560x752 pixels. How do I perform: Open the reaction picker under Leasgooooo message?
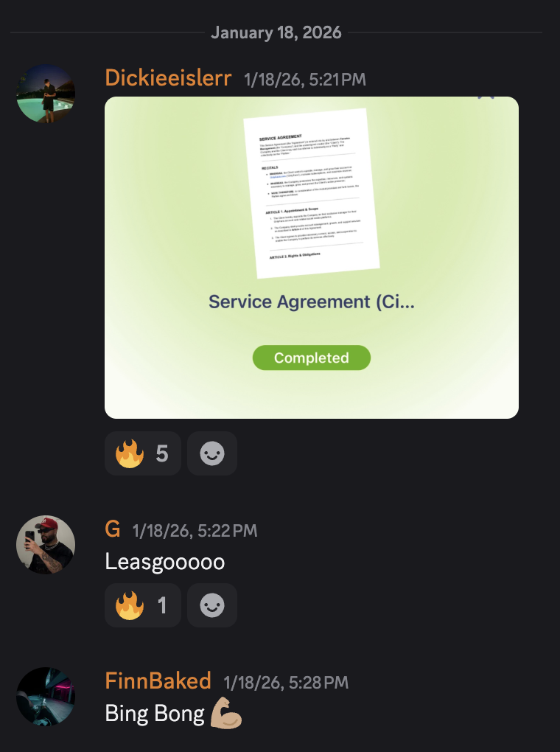pyautogui.click(x=212, y=605)
